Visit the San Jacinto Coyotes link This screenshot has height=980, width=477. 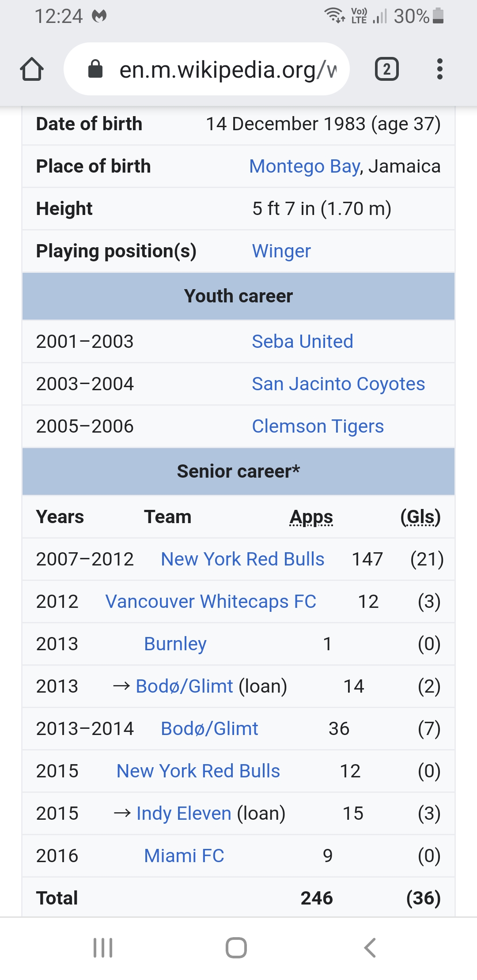(x=338, y=384)
